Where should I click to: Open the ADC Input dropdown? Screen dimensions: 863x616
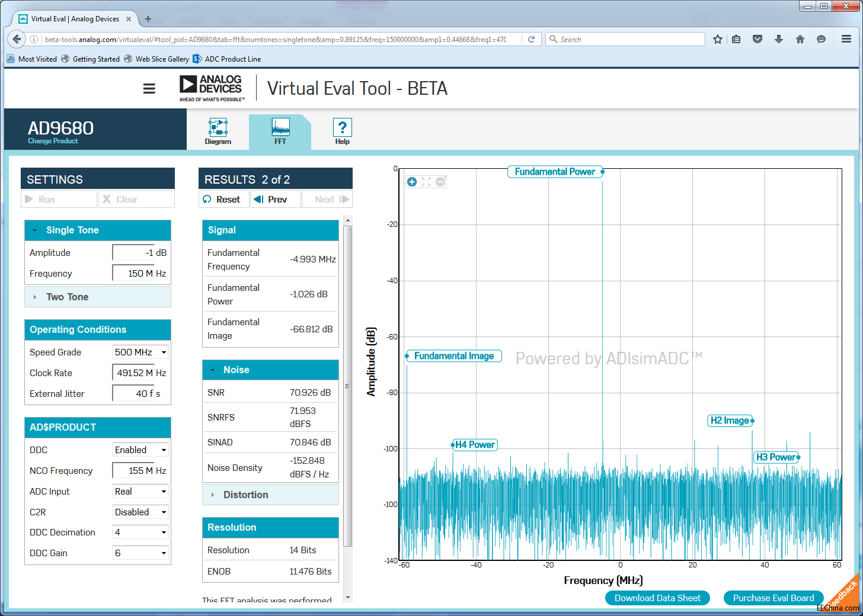pos(140,491)
